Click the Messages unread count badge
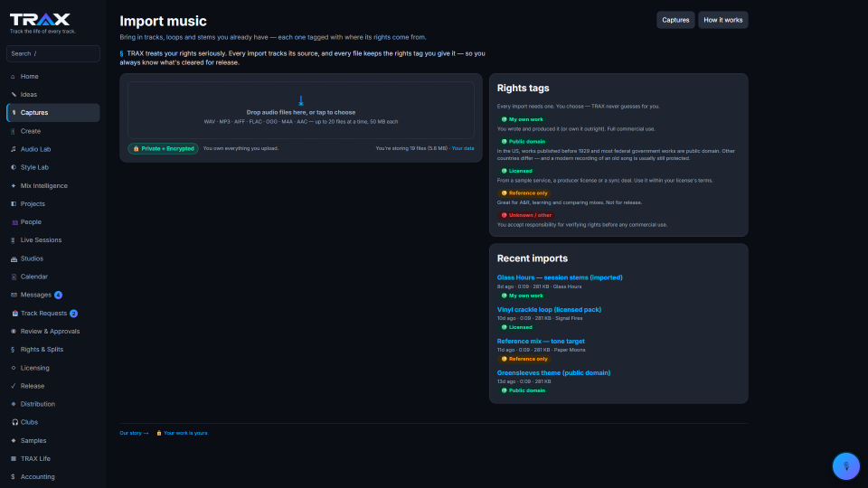The image size is (868, 488). coord(58,295)
